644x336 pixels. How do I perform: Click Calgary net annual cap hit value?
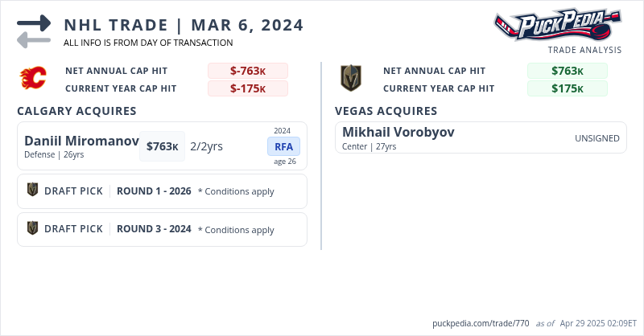247,71
